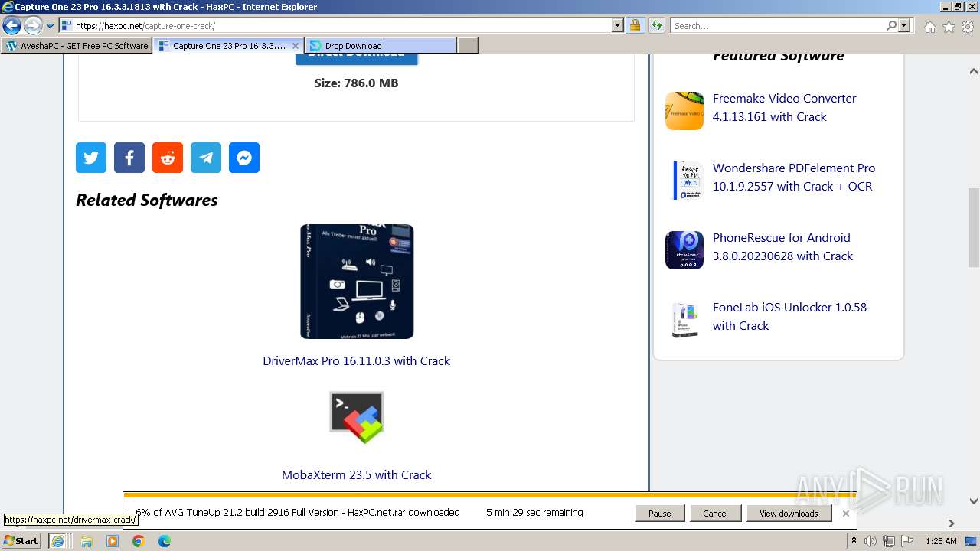Click the Action Center flag tray icon
980x551 pixels.
tap(907, 541)
